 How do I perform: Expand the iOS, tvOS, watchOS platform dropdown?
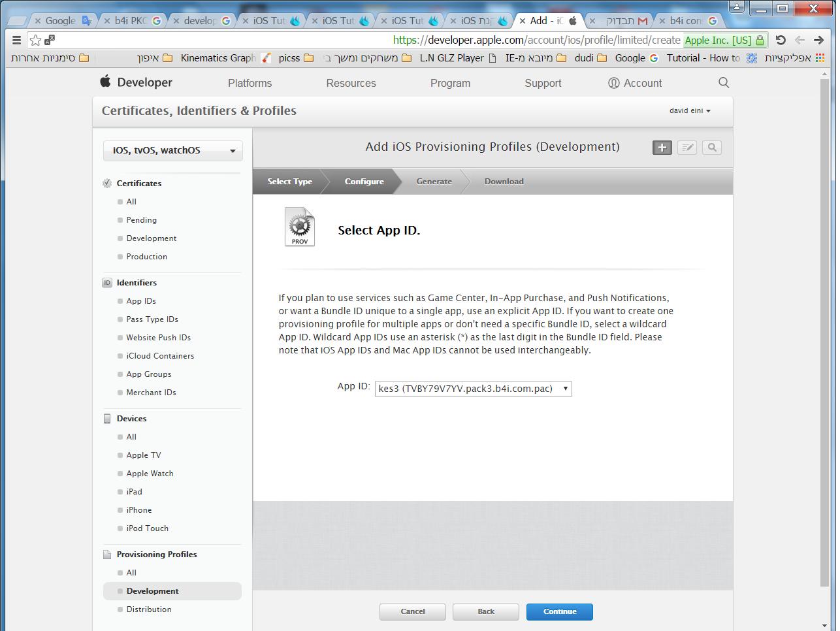pyautogui.click(x=173, y=150)
